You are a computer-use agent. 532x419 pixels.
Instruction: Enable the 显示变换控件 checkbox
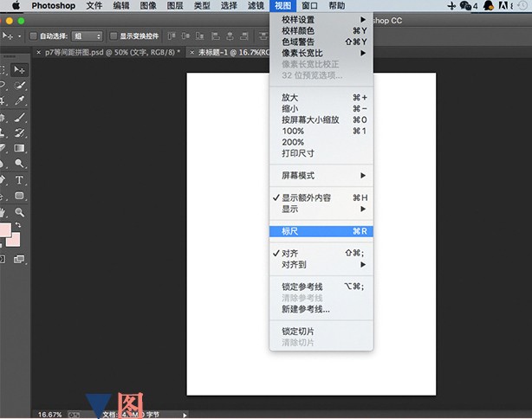[114, 36]
